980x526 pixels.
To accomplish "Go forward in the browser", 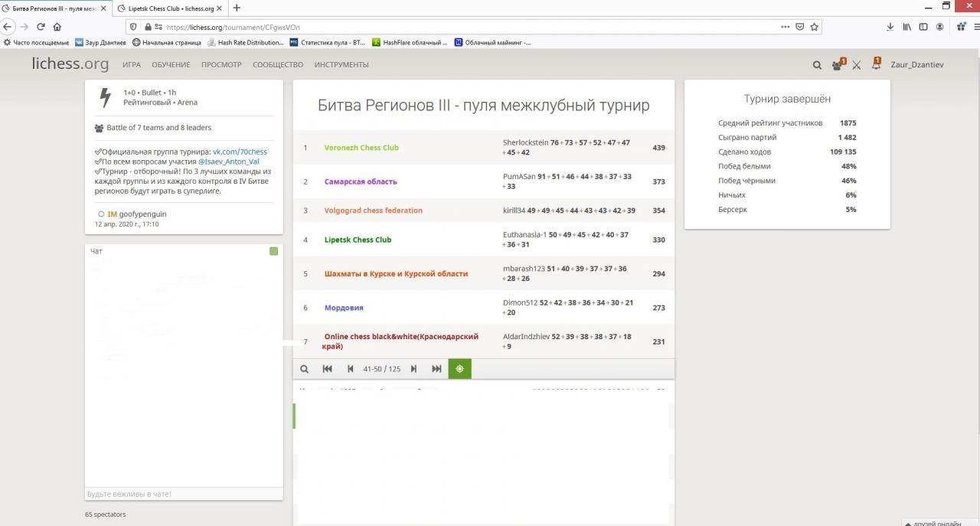I will (24, 26).
